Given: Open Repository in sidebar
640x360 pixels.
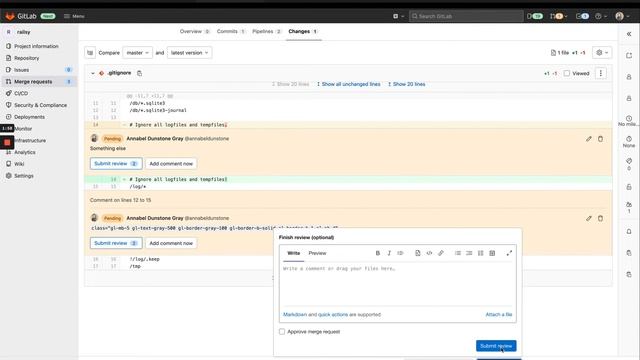Looking at the screenshot, I should click(27, 58).
